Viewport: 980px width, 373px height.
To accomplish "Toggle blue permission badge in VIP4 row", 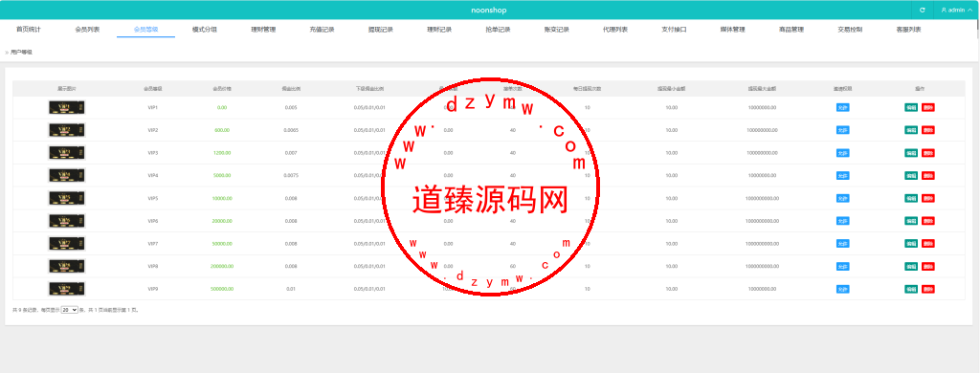I will coord(842,176).
